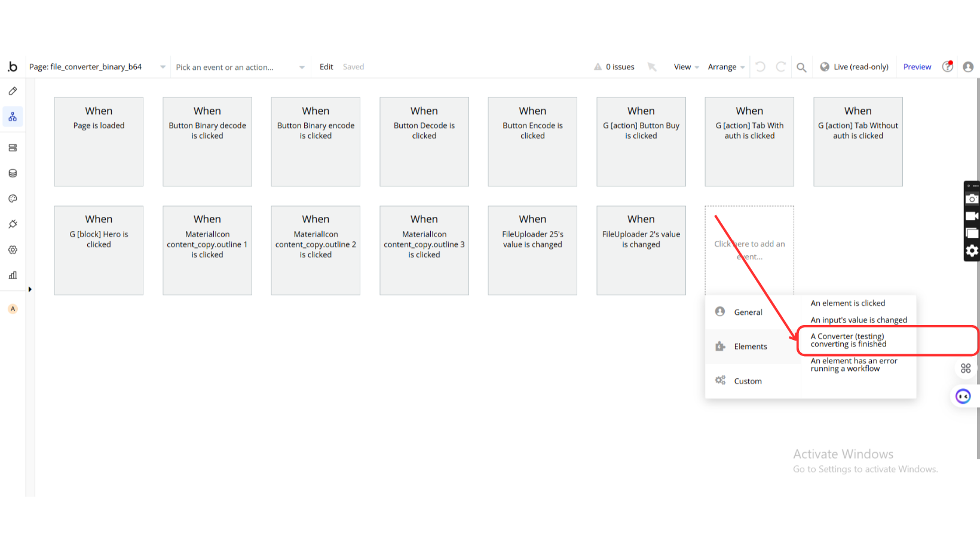Viewport: 980px width, 552px height.
Task: Select the General event category
Action: point(753,312)
